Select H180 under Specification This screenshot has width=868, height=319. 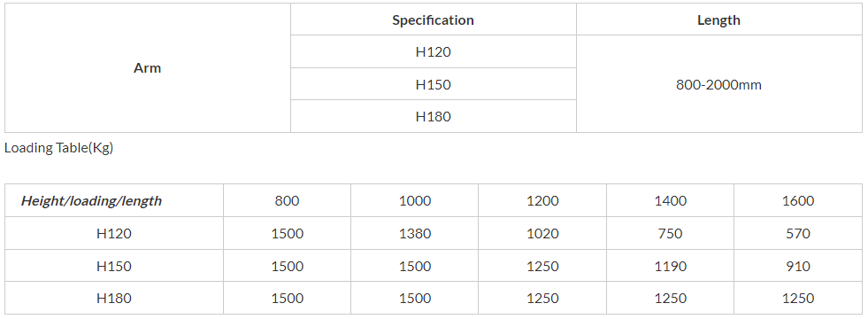coord(434,116)
